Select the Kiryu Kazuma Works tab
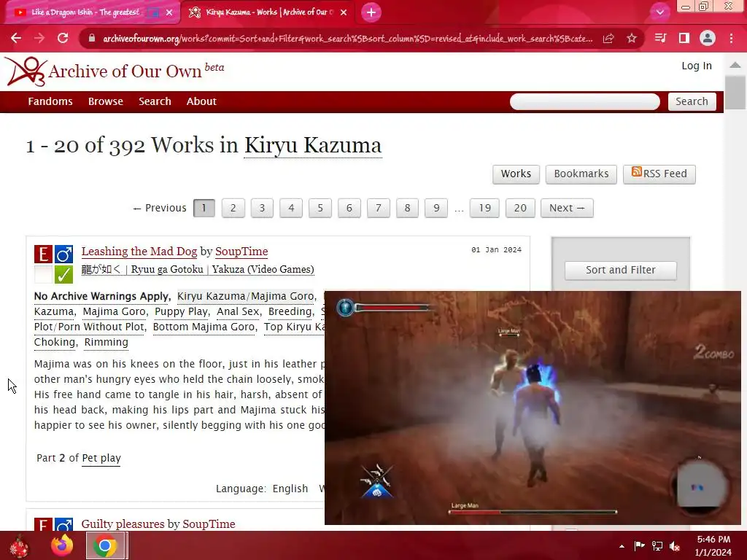The height and width of the screenshot is (560, 747). [267, 12]
